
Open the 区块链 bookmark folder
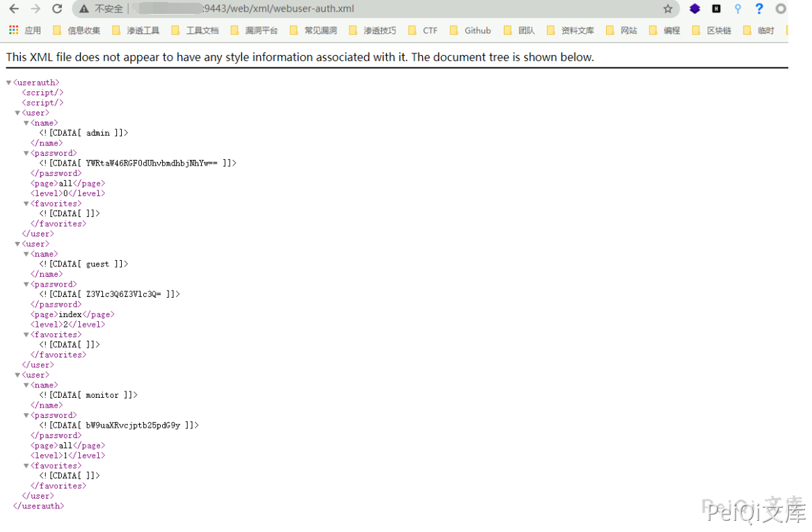click(x=712, y=31)
